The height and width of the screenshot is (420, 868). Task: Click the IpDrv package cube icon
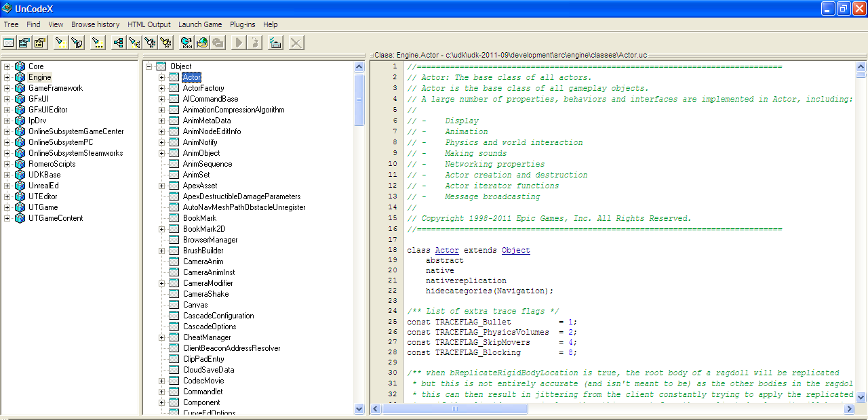coord(20,121)
